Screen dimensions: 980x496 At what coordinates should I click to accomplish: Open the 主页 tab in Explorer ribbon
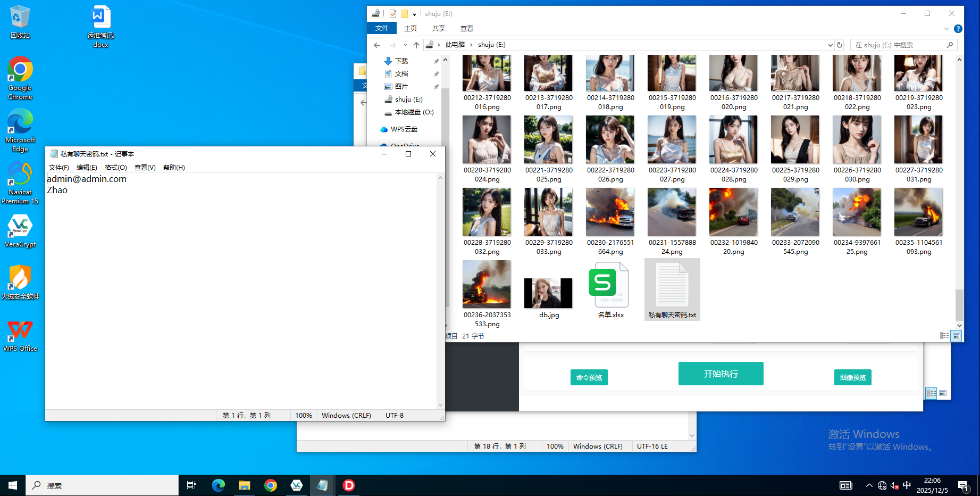[x=411, y=29]
